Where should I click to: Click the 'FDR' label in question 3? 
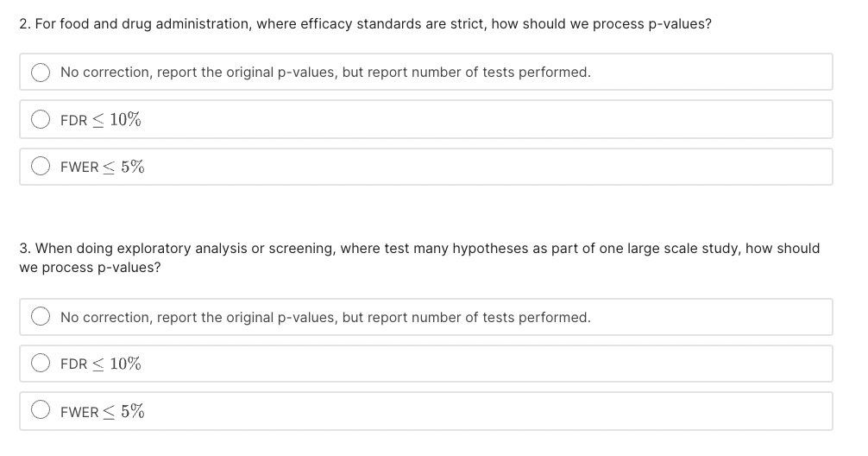click(73, 364)
